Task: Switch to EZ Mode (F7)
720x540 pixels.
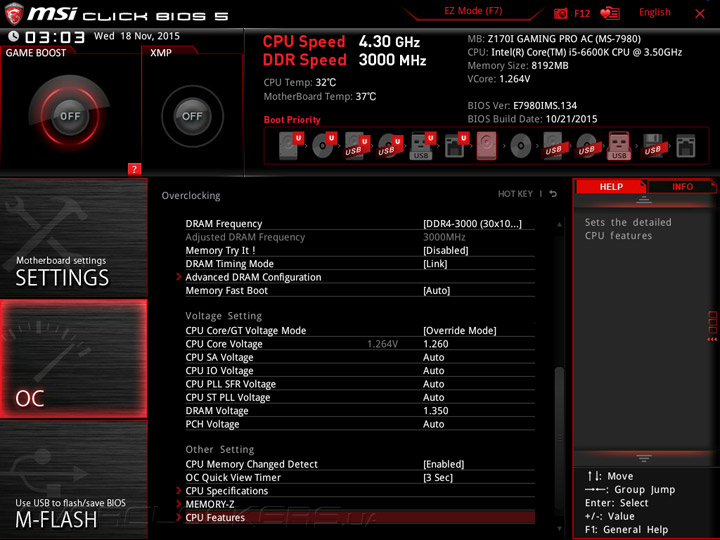Action: pyautogui.click(x=473, y=11)
